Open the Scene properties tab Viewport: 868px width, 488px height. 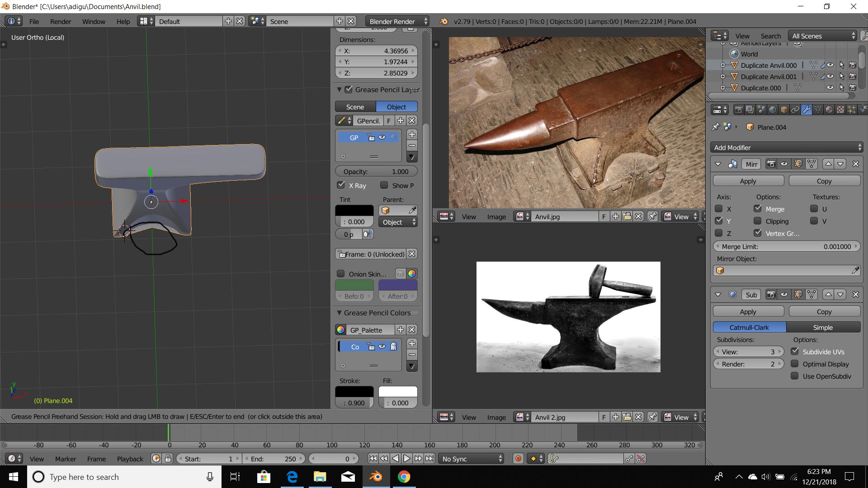(x=761, y=109)
